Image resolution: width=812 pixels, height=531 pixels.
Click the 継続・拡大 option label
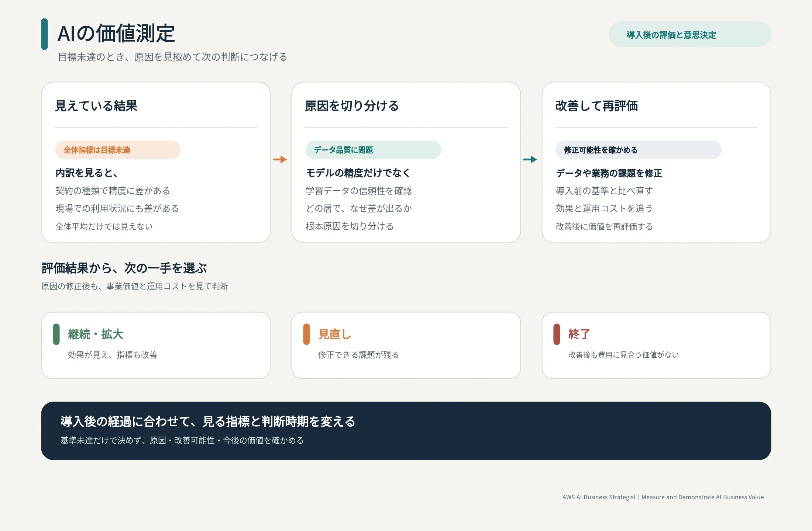(x=96, y=334)
